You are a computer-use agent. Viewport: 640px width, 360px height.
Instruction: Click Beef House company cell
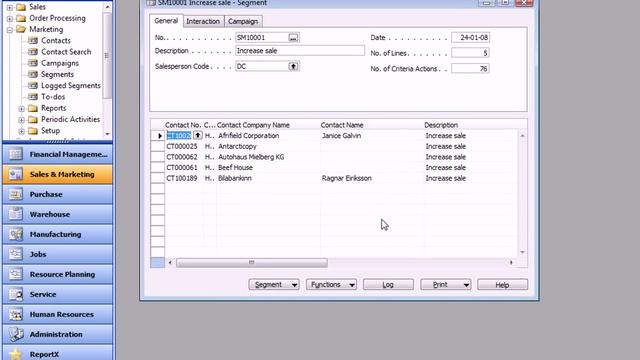(268, 167)
